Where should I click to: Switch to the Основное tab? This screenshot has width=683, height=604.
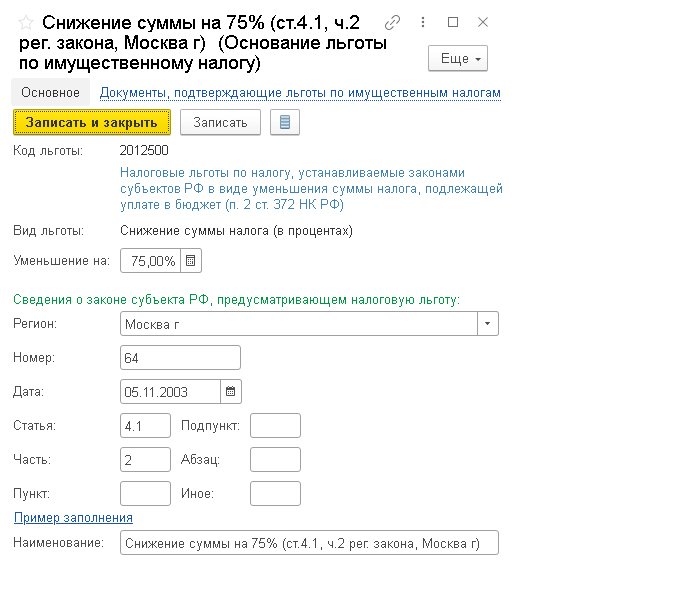pos(51,93)
